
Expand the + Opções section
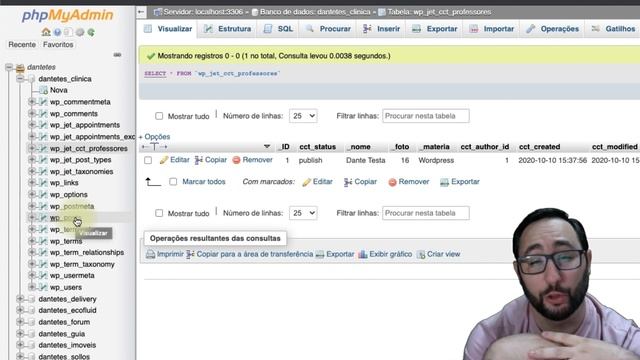[x=154, y=137]
